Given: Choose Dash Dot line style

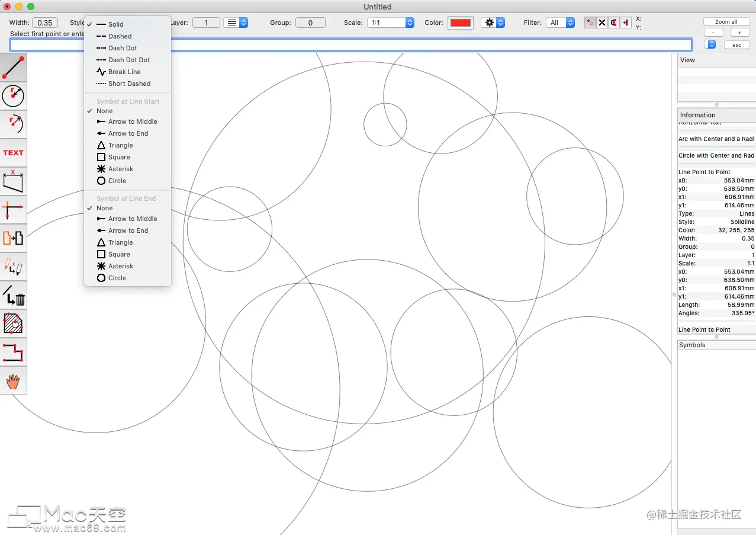Looking at the screenshot, I should point(127,48).
